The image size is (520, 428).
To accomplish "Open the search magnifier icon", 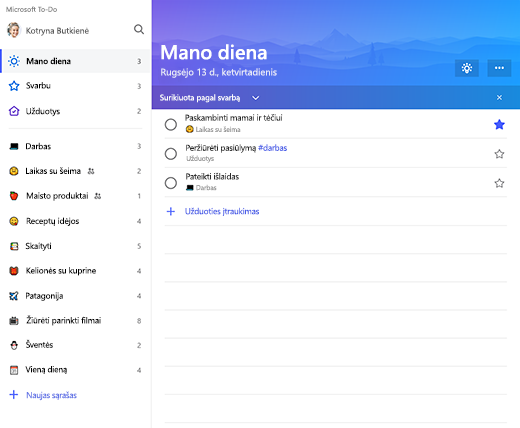I will point(139,30).
